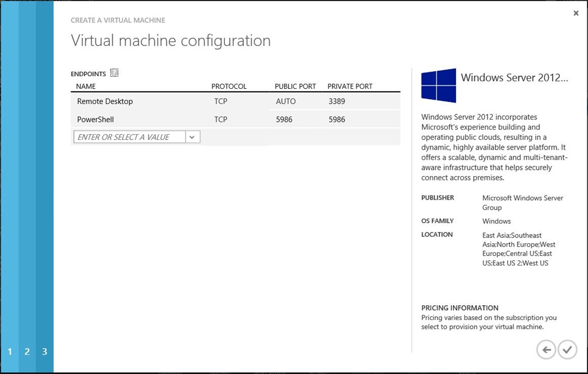This screenshot has height=374, width=588.
Task: Click the PRIVATE PORT column header
Action: [x=350, y=86]
